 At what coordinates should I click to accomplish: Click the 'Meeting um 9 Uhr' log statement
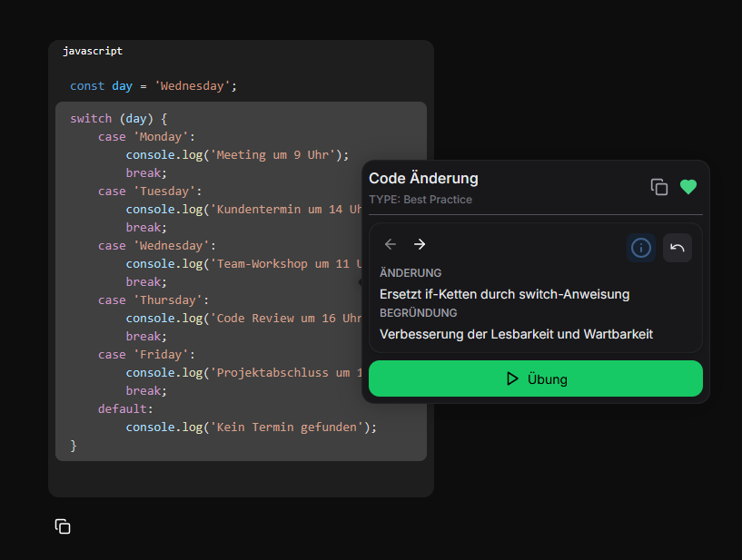point(237,155)
